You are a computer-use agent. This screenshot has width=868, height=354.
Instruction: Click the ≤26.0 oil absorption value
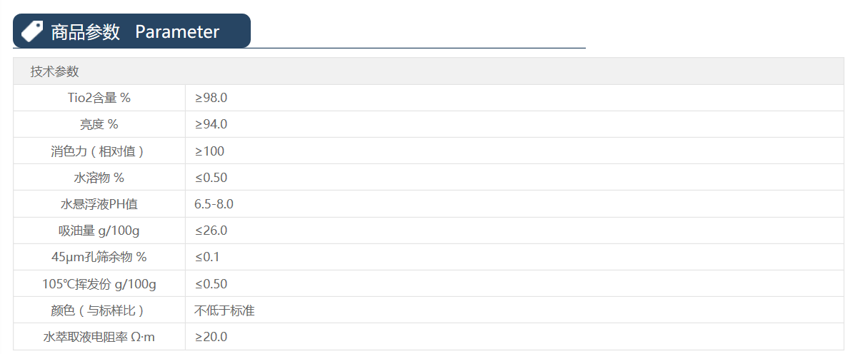pyautogui.click(x=211, y=231)
